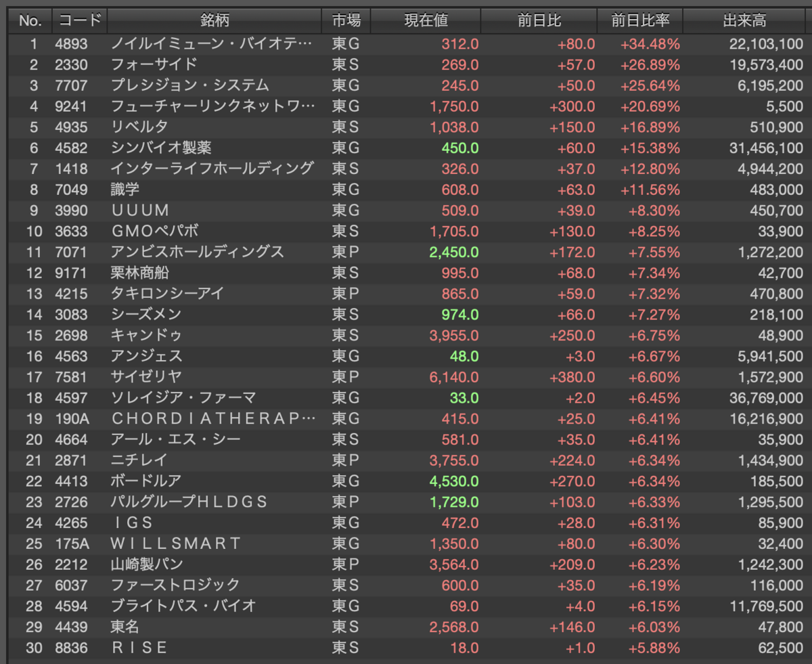
Task: Select the 識学 stock name
Action: click(126, 190)
